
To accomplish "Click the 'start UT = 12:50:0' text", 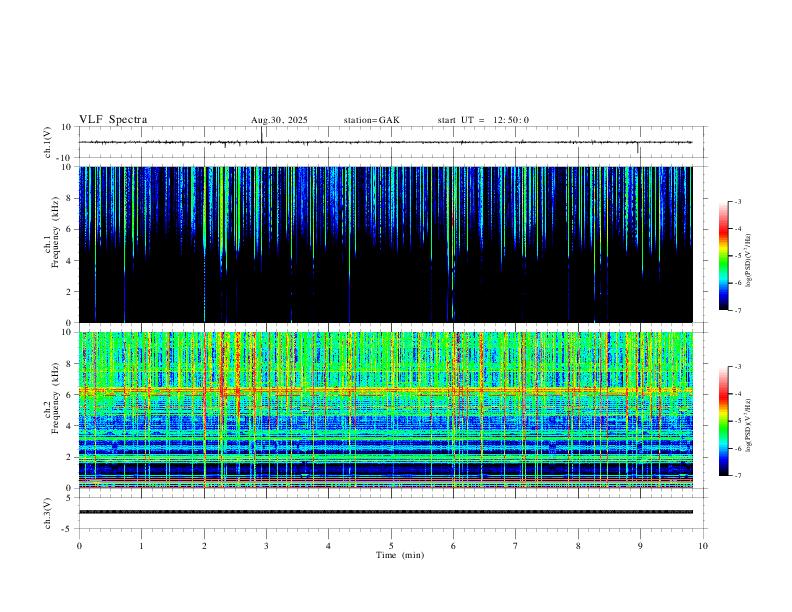I will (x=483, y=120).
